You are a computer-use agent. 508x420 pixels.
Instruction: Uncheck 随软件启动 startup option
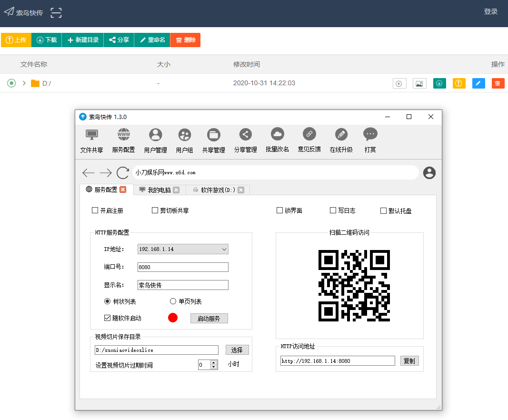coord(108,318)
